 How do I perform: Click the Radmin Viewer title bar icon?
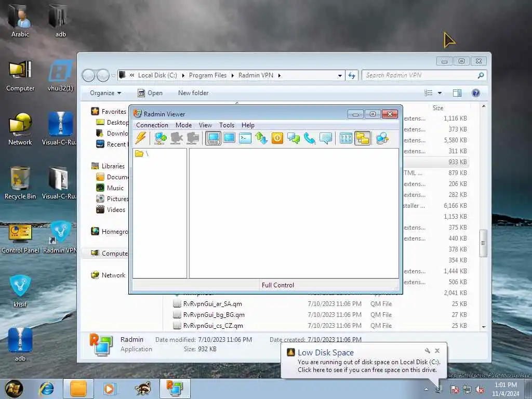137,114
